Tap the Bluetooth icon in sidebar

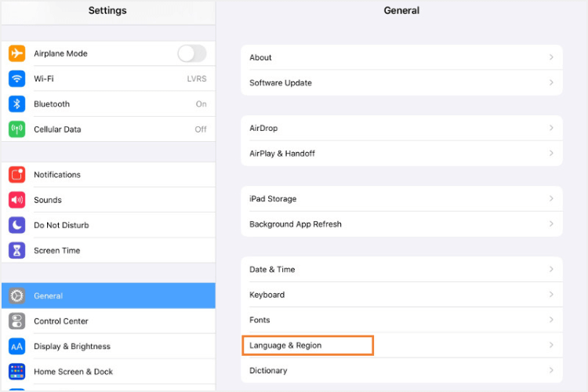(x=17, y=103)
